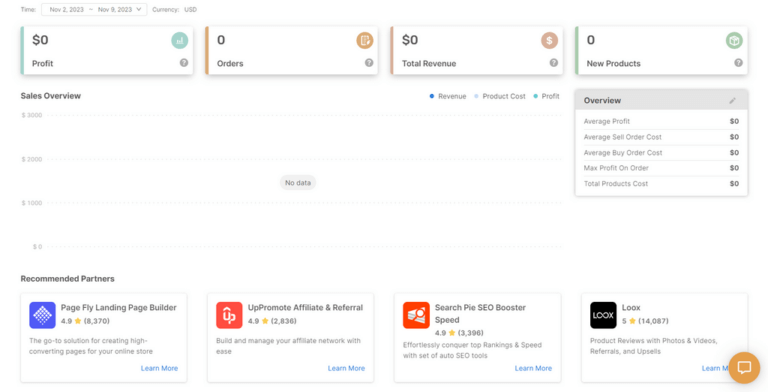Click the Profit card label
Screen dimensions: 768x392
pos(43,64)
